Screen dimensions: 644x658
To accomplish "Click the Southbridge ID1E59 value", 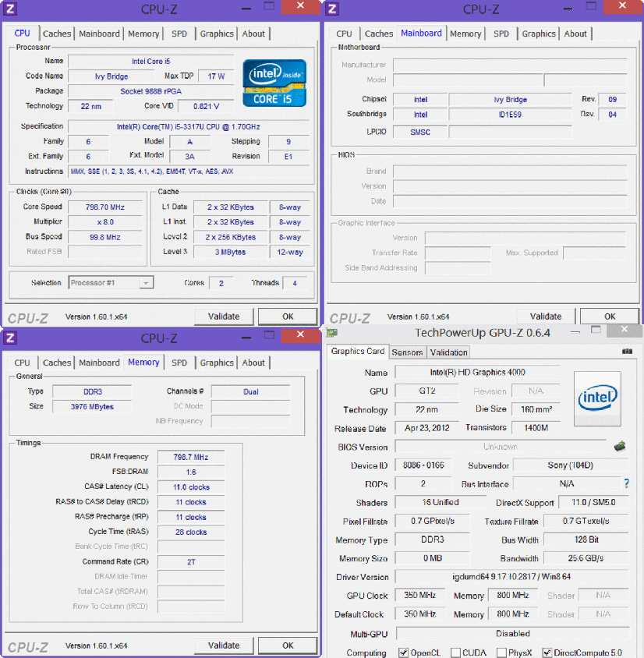I will (510, 115).
